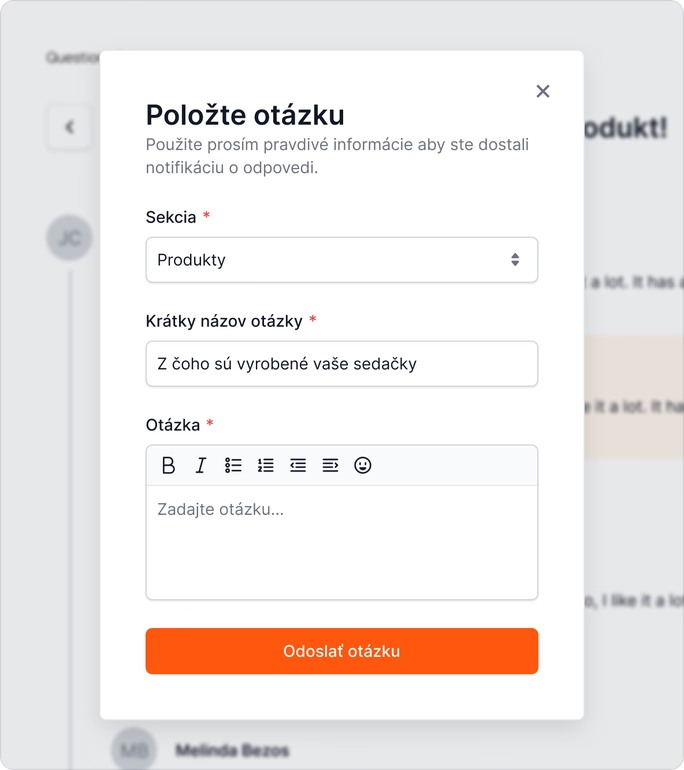
Task: Click the up-down arrows of Sekcia select
Action: coord(515,260)
